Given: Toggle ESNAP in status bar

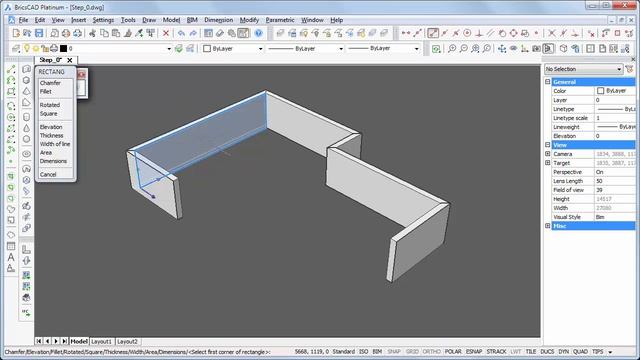Looking at the screenshot, I should point(474,351).
